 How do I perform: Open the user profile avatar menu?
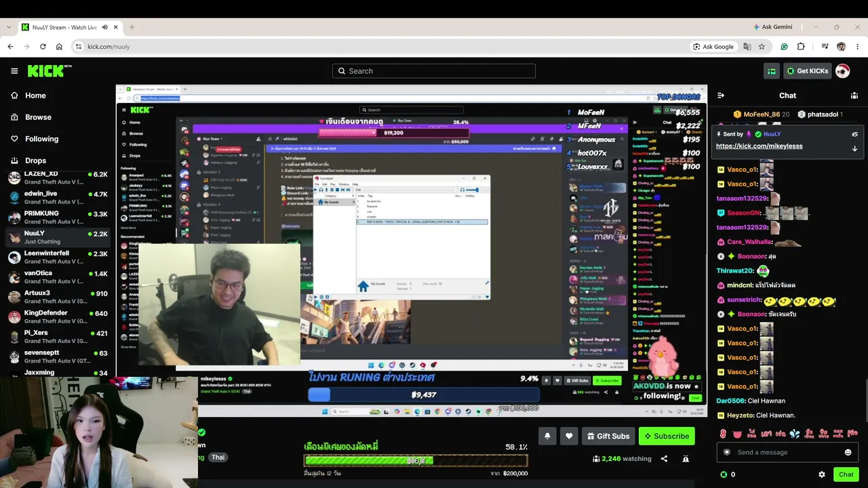[842, 70]
